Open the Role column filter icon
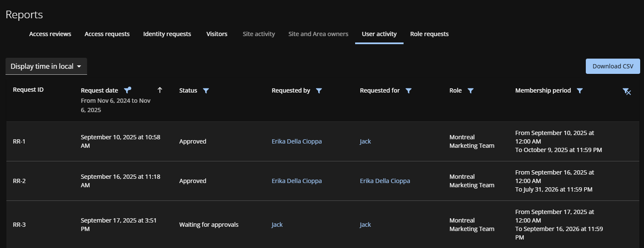 click(470, 90)
